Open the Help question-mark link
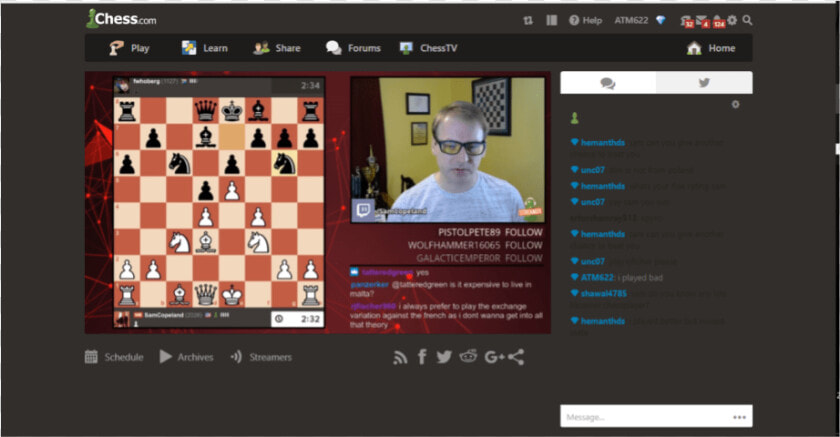 586,20
